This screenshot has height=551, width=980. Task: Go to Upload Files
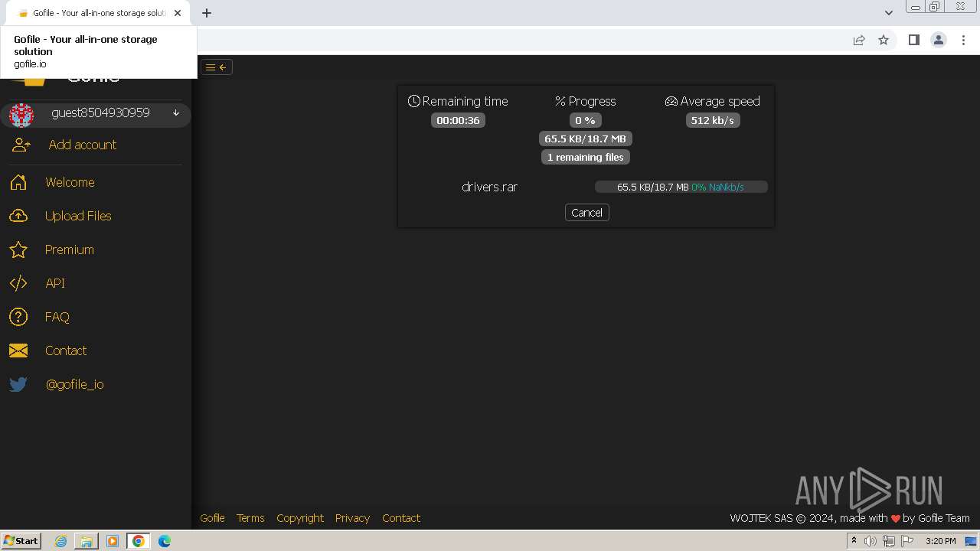coord(78,216)
